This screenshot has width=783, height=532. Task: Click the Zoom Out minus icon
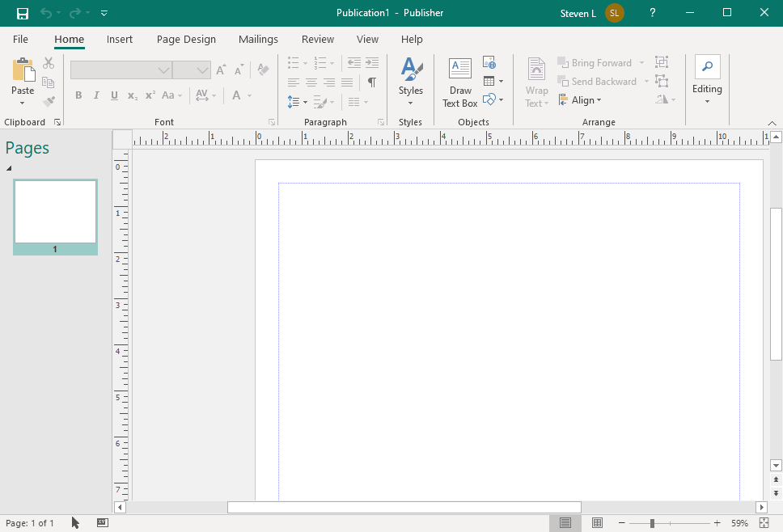point(621,523)
